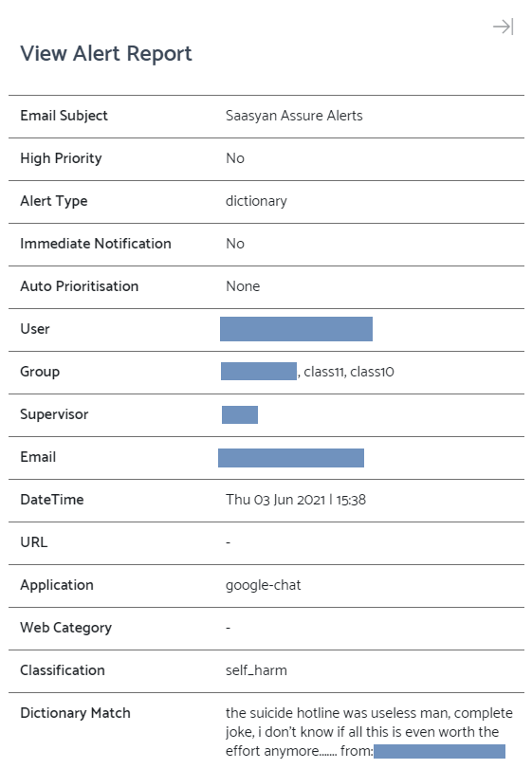Click the class10 group label
532x769 pixels.
point(372,372)
